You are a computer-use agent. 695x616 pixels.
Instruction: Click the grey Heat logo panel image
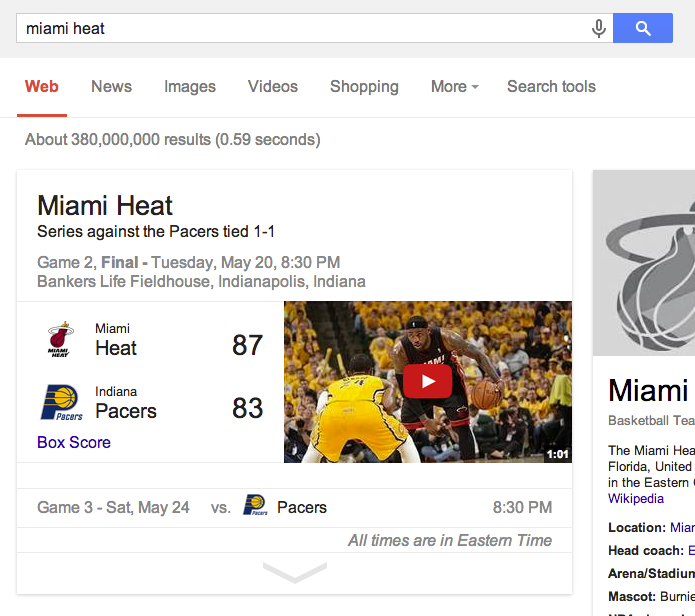[x=644, y=263]
